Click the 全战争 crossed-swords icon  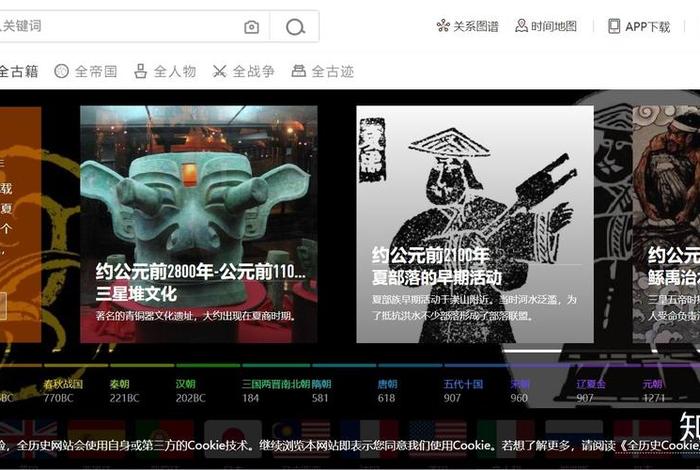pyautogui.click(x=219, y=71)
